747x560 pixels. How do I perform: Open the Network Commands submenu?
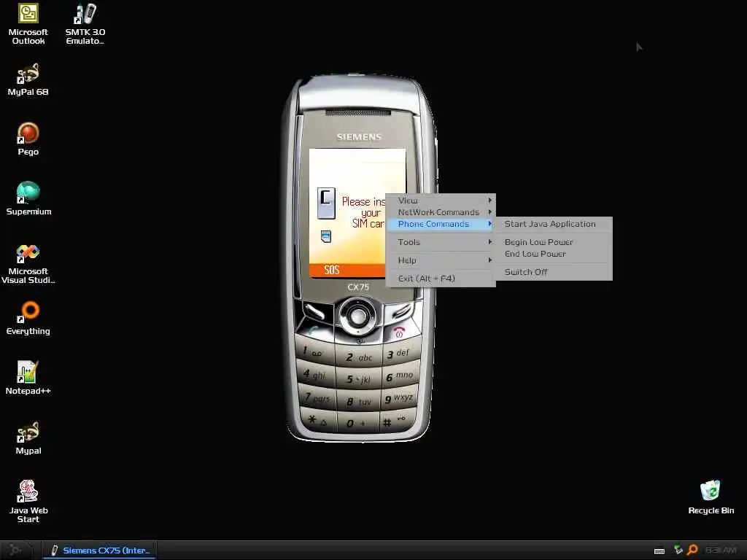441,212
